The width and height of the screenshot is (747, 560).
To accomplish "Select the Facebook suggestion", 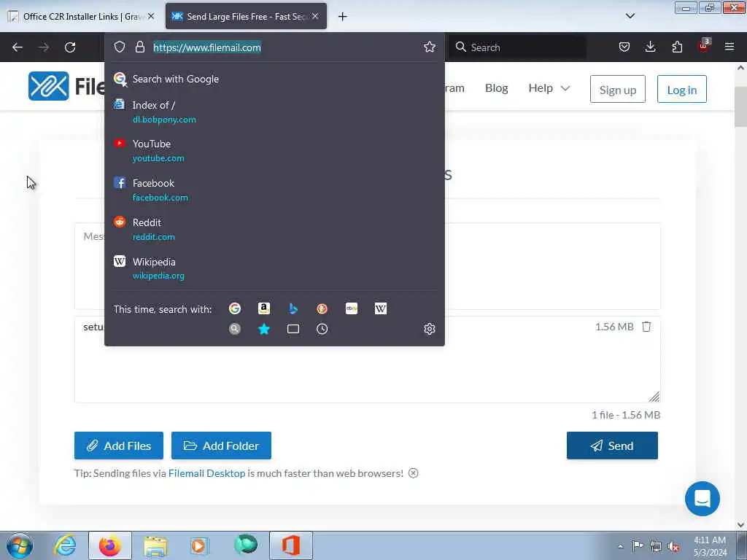I will click(274, 190).
